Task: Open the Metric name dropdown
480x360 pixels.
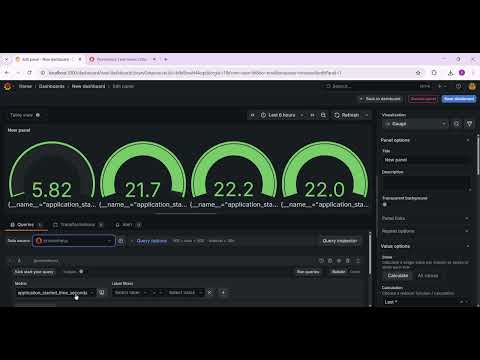Action: pyautogui.click(x=56, y=293)
